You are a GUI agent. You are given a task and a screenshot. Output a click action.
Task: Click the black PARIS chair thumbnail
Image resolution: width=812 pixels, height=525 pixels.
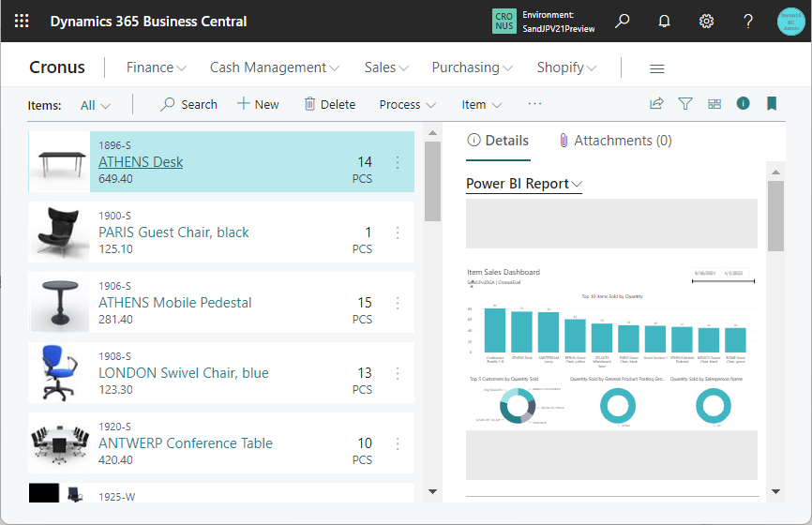point(60,232)
